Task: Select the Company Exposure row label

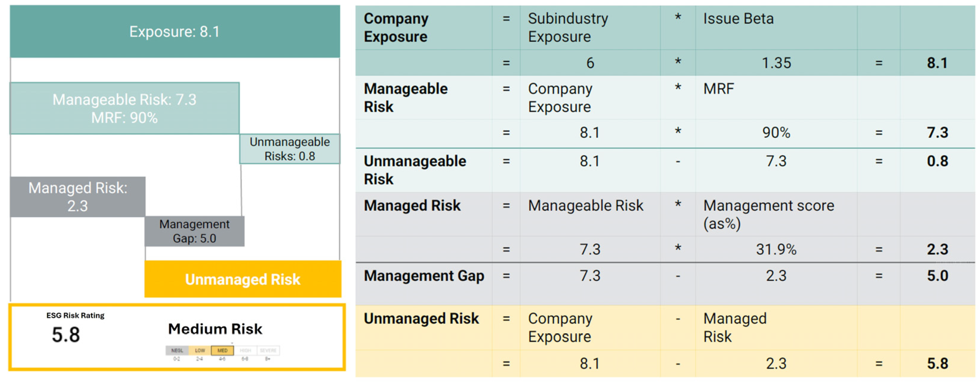Action: click(396, 28)
